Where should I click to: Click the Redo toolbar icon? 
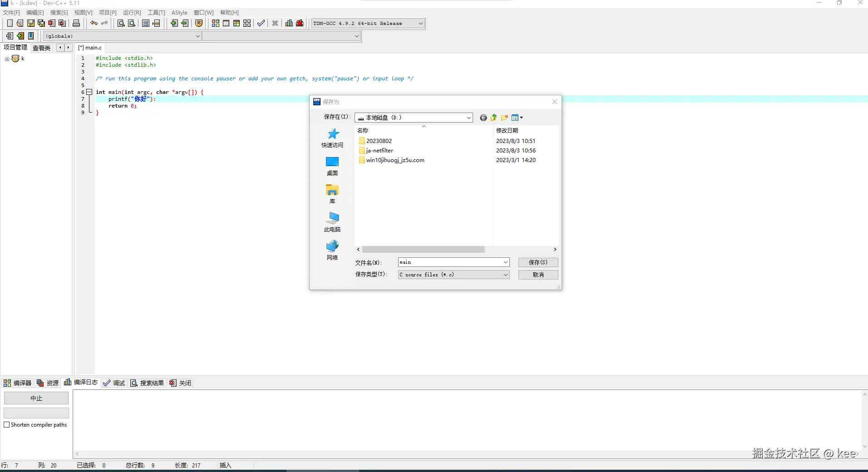tap(104, 23)
